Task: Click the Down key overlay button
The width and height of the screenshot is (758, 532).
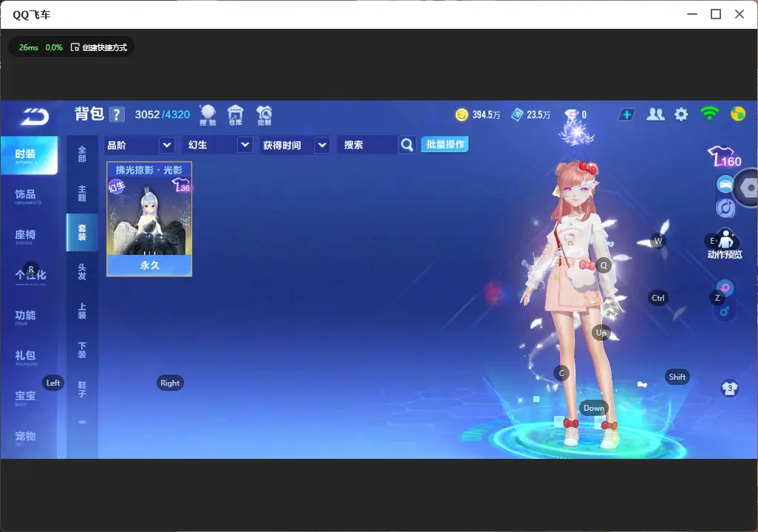Action: pos(594,408)
